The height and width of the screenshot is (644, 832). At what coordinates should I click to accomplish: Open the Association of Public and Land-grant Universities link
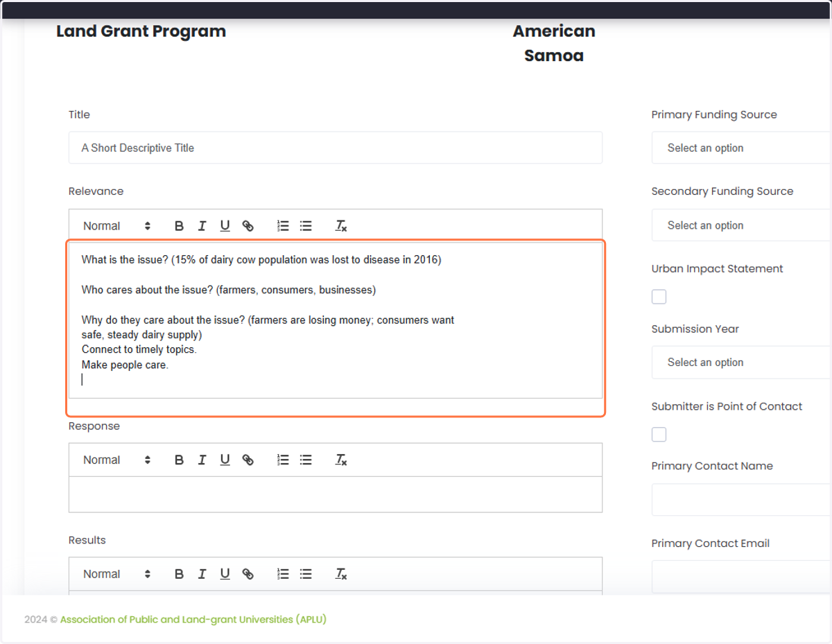pyautogui.click(x=193, y=619)
